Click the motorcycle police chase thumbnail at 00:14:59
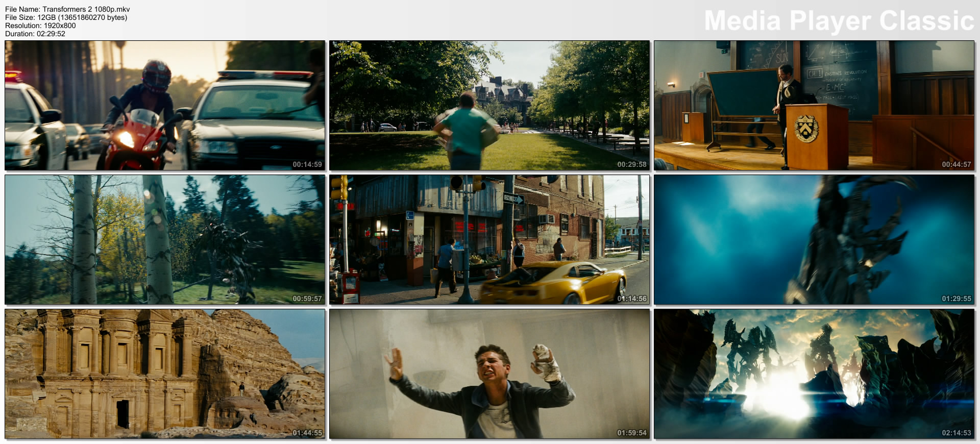The image size is (980, 444). coord(165,106)
